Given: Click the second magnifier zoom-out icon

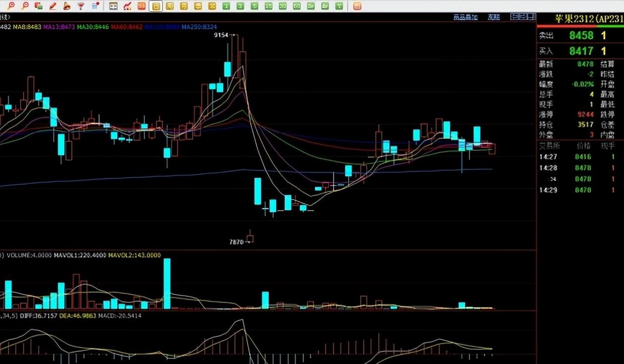Looking at the screenshot, I should click(25, 6).
